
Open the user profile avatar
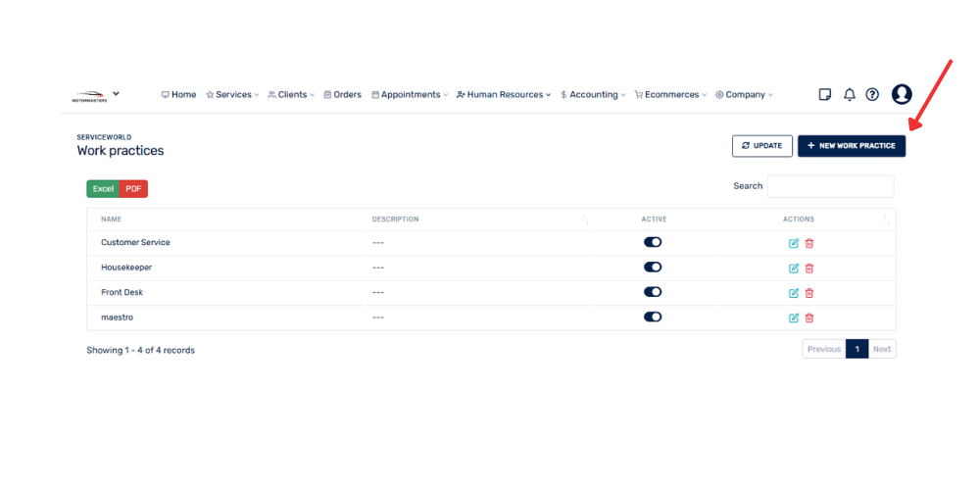tap(902, 94)
